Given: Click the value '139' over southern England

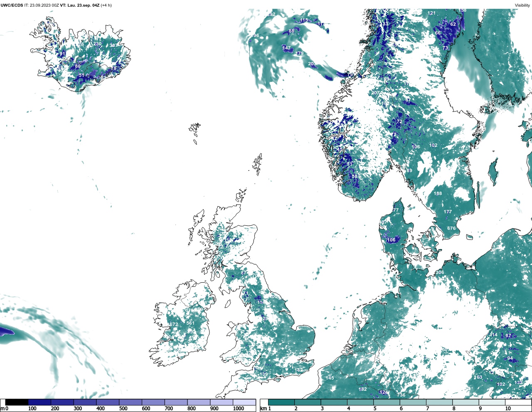Looking at the screenshot, I should tap(264, 375).
